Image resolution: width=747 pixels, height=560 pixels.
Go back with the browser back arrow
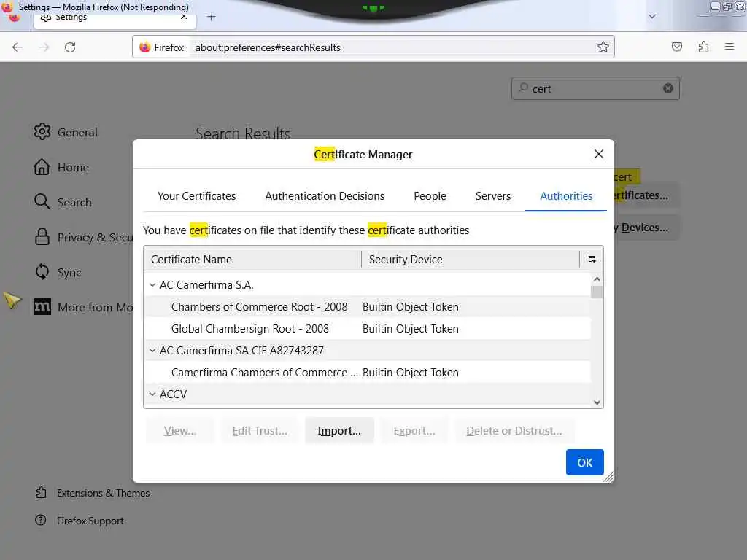(x=18, y=47)
